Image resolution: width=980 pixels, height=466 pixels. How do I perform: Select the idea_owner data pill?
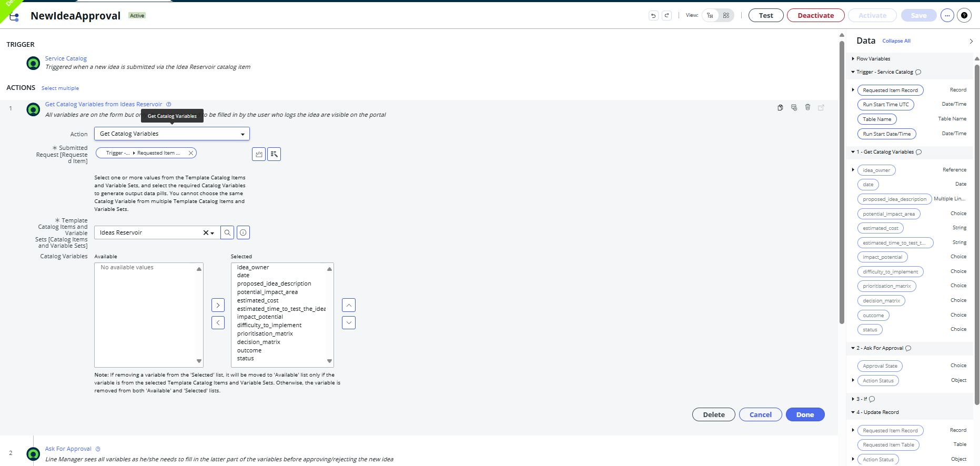click(x=876, y=170)
